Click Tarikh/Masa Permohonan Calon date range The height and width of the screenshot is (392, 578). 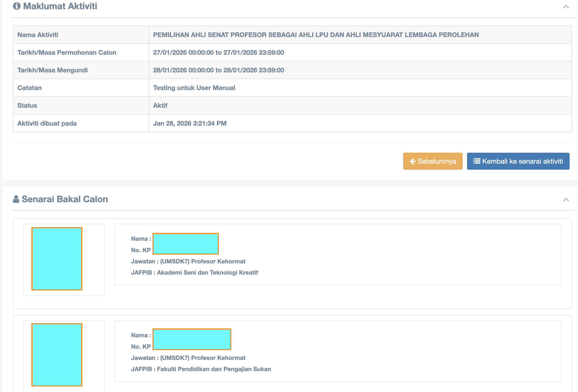point(218,52)
